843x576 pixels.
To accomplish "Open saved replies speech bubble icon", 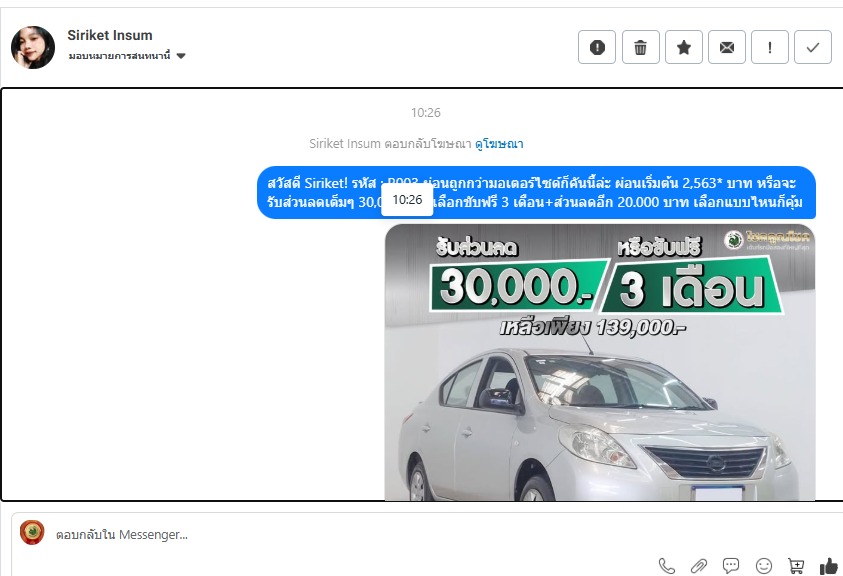I will tap(731, 566).
